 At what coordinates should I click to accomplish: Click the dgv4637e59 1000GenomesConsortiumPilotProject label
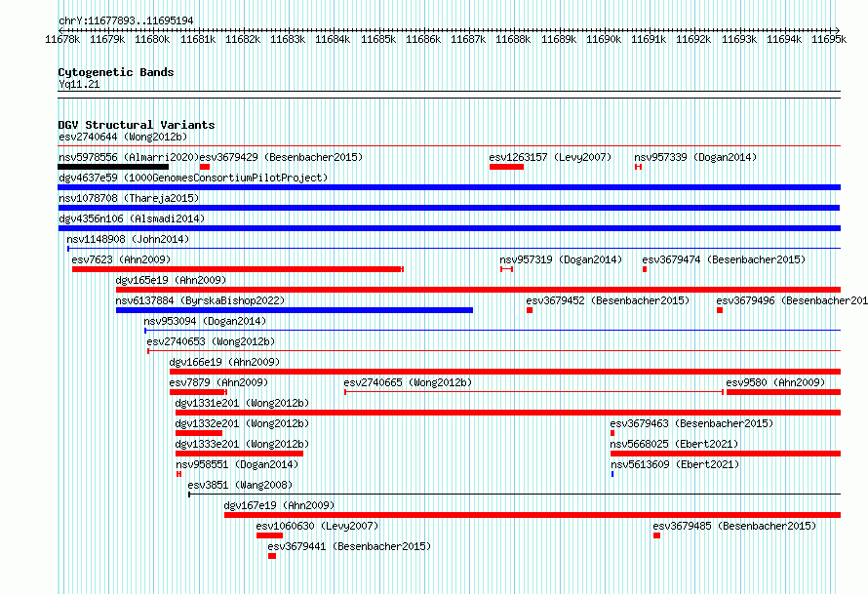tap(193, 178)
